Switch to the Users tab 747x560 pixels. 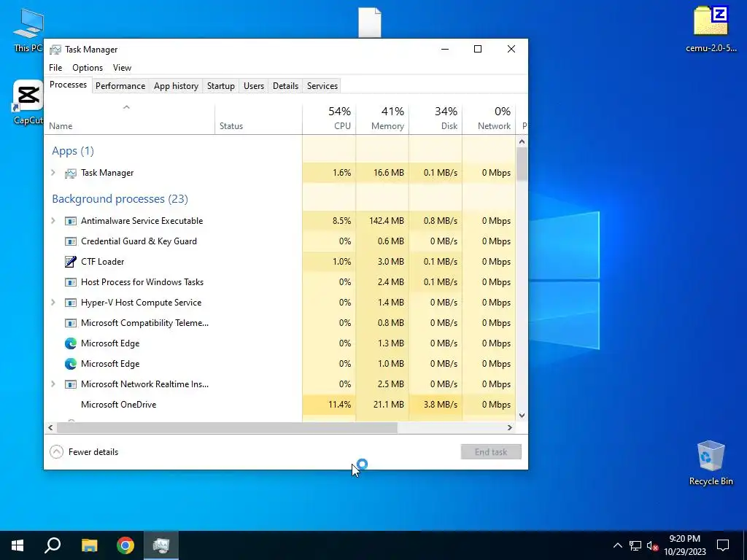coord(253,86)
